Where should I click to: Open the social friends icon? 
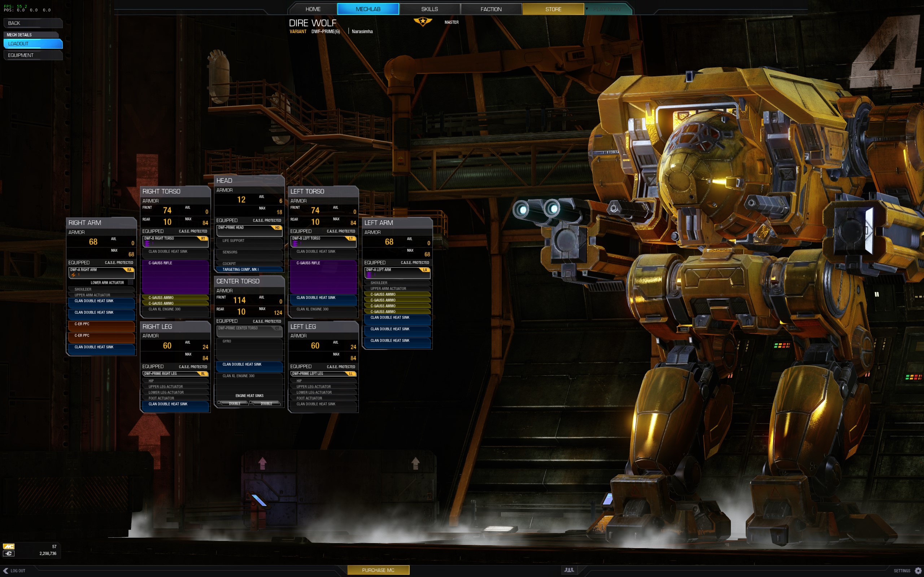569,570
